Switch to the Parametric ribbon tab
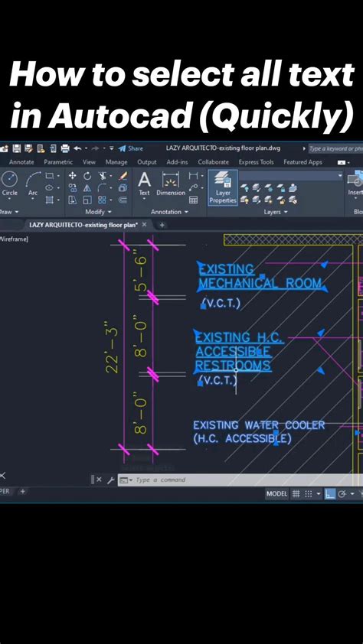363x644 pixels. [x=58, y=162]
